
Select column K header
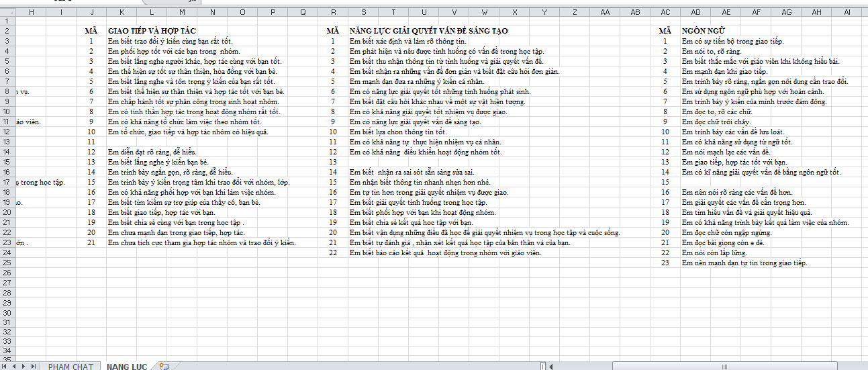(122, 11)
